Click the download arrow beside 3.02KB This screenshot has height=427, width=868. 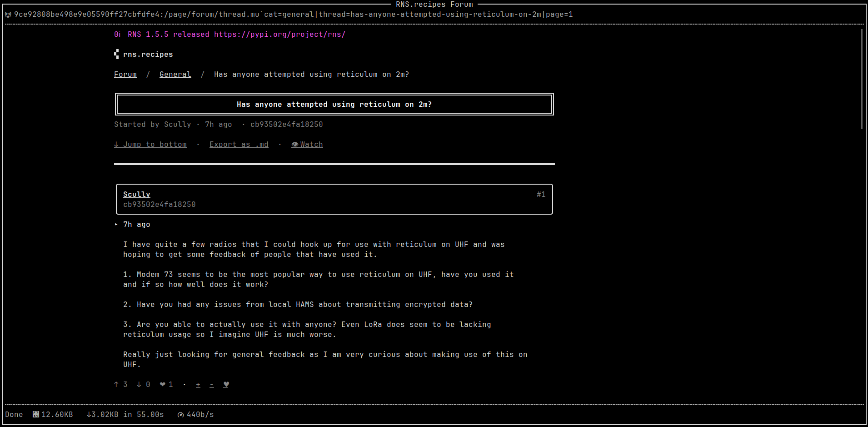[89, 415]
